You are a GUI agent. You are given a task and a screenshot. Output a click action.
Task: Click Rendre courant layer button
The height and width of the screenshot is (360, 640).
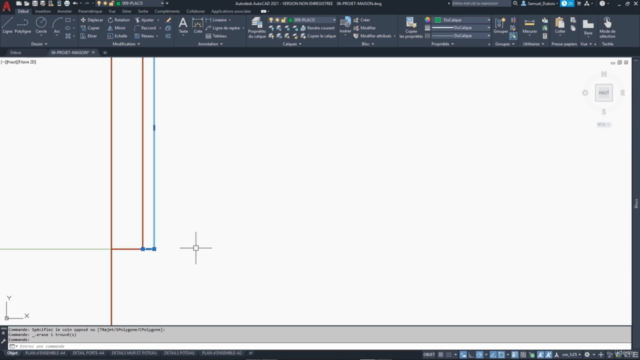pos(317,28)
